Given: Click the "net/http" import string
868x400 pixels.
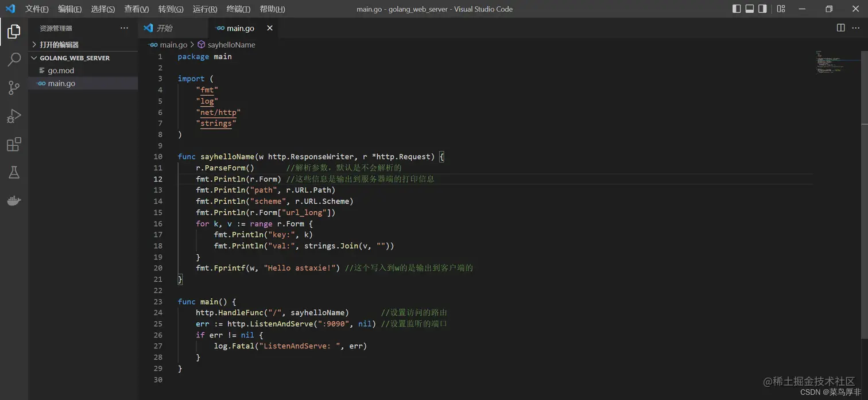Looking at the screenshot, I should (218, 112).
